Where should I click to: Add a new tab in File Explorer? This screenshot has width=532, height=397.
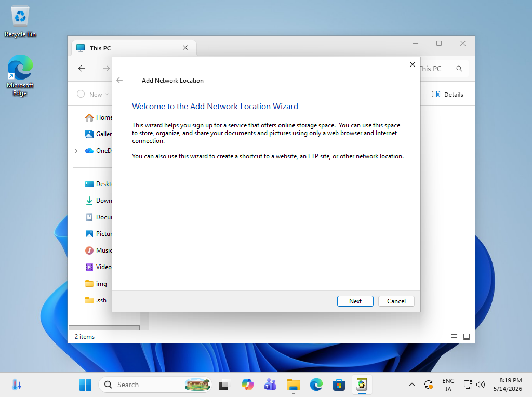click(x=208, y=48)
